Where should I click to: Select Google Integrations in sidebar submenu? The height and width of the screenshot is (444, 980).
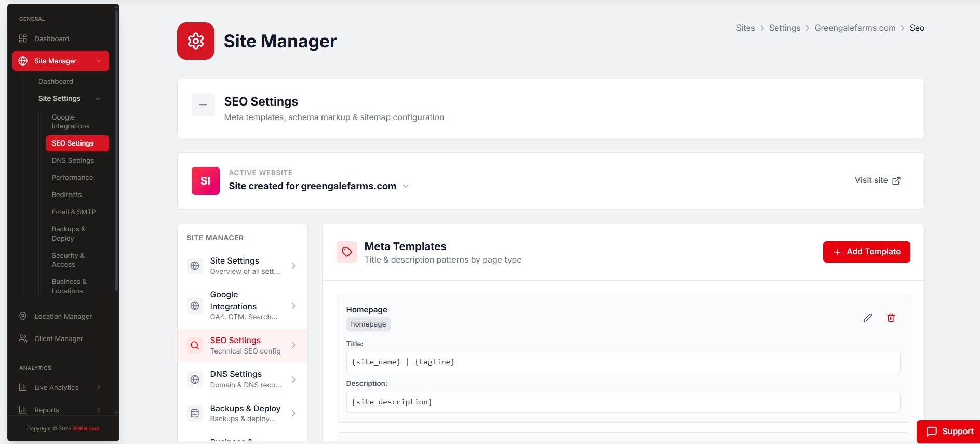(71, 122)
